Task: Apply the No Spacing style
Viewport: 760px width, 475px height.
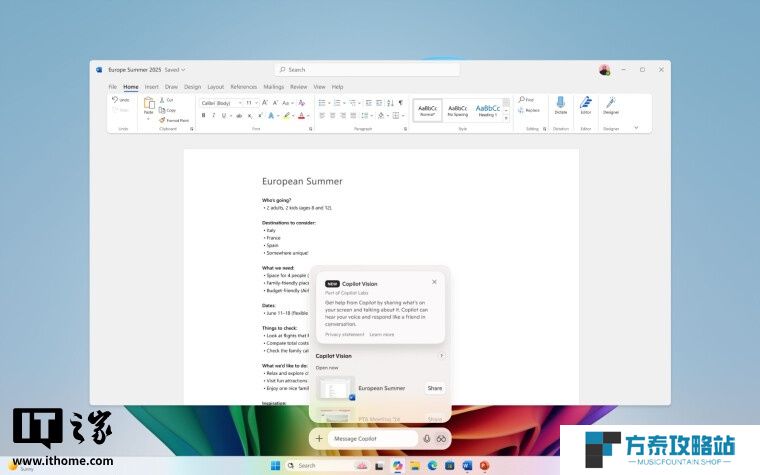Action: coord(458,111)
